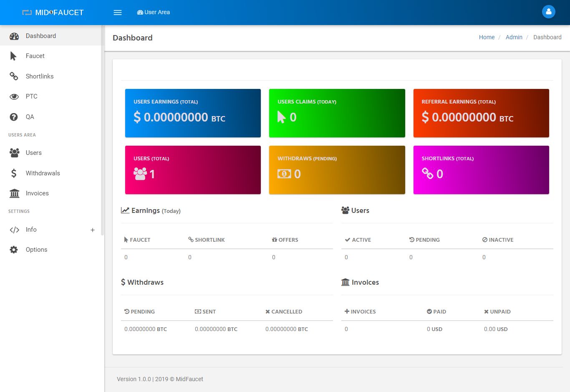
Task: Click the Admin breadcrumb link
Action: click(x=514, y=37)
